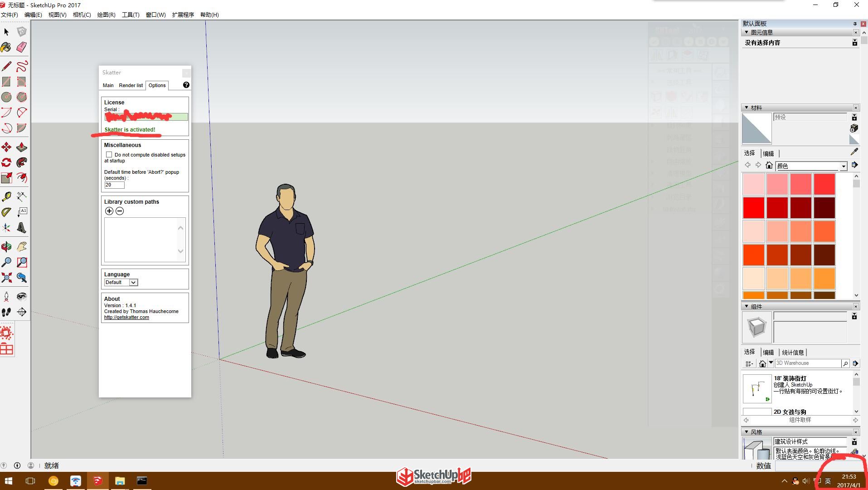Viewport: 868px width, 490px height.
Task: Create new material button
Action: [x=854, y=128]
